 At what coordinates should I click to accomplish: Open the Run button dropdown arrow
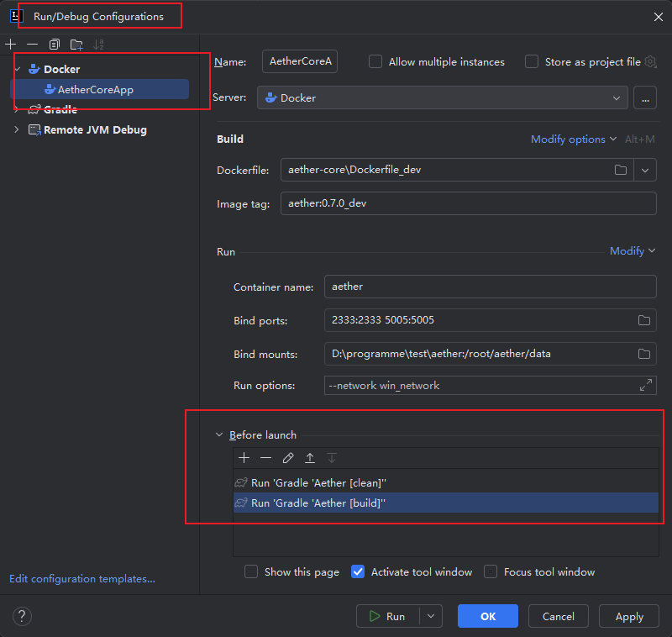coord(431,617)
